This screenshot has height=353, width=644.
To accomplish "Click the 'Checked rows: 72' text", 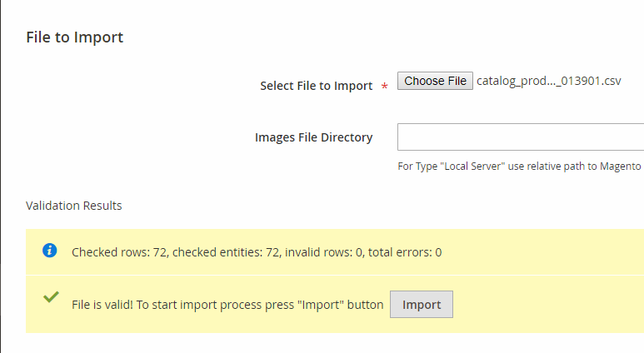I will coord(120,251).
